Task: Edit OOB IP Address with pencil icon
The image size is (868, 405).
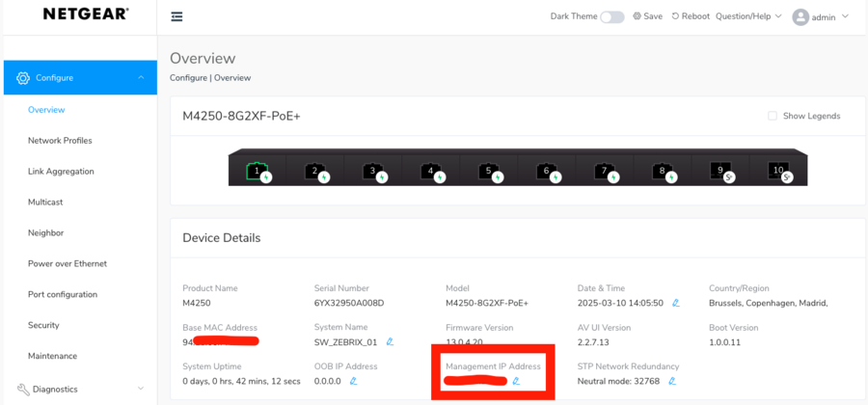Action: pos(353,381)
